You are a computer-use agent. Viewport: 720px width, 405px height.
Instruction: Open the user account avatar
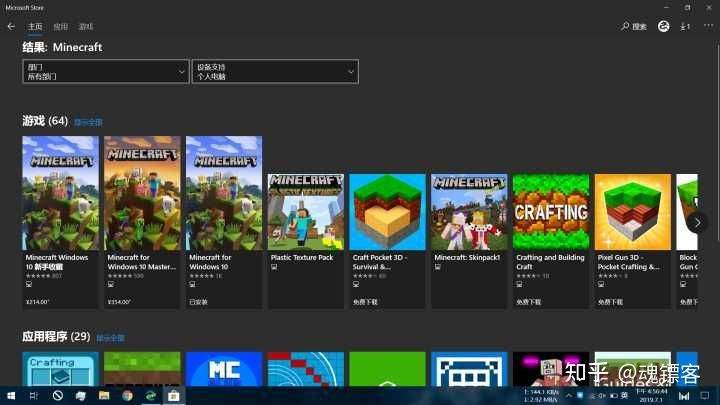pos(664,27)
